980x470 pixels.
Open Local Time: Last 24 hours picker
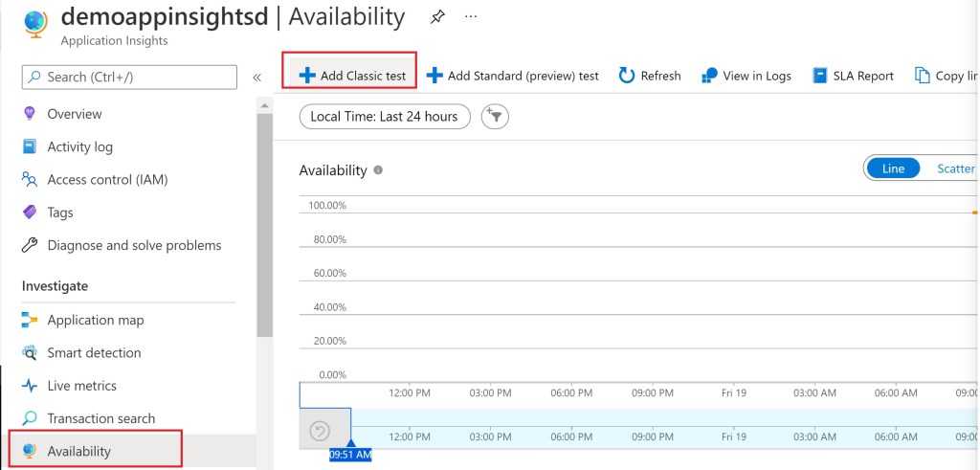[x=385, y=117]
